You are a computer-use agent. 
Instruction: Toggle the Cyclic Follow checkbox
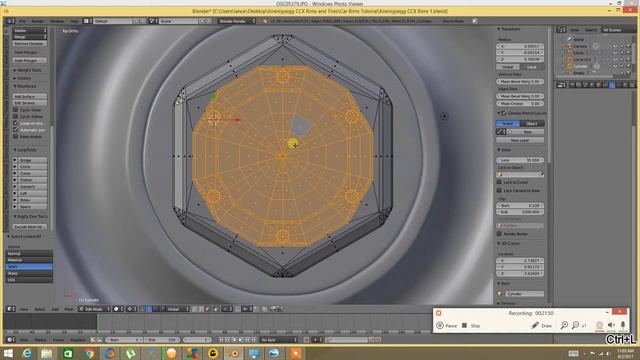[16, 116]
